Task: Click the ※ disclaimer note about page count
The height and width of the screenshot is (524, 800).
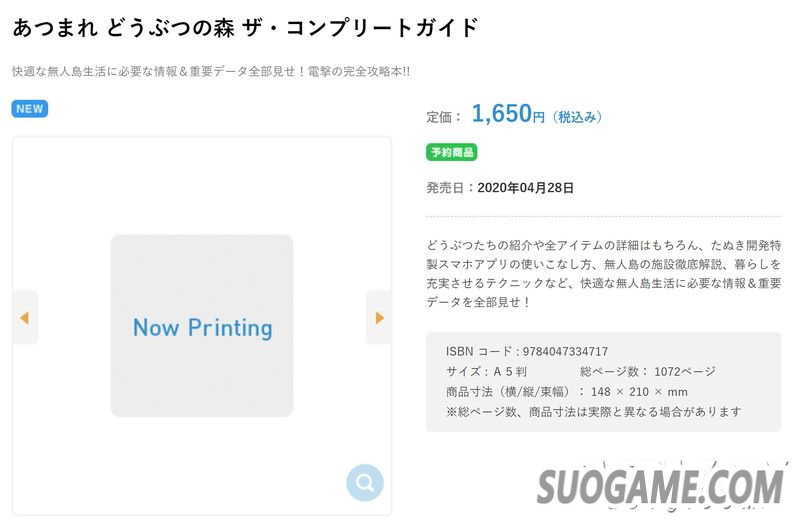Action: tap(593, 411)
